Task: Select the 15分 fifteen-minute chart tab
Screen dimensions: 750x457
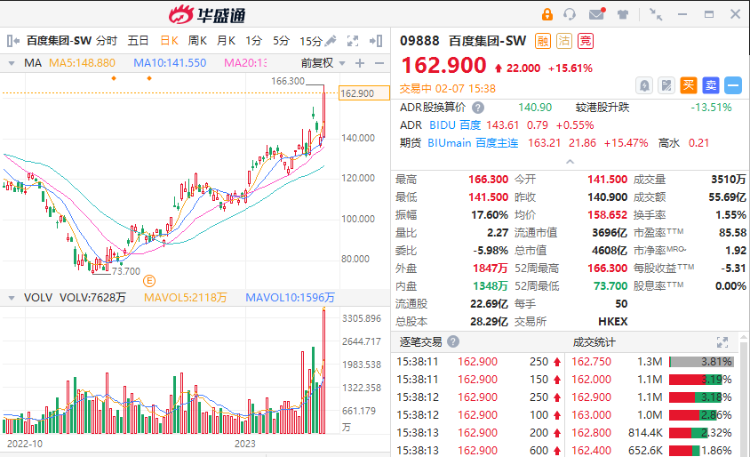Action: (311, 41)
